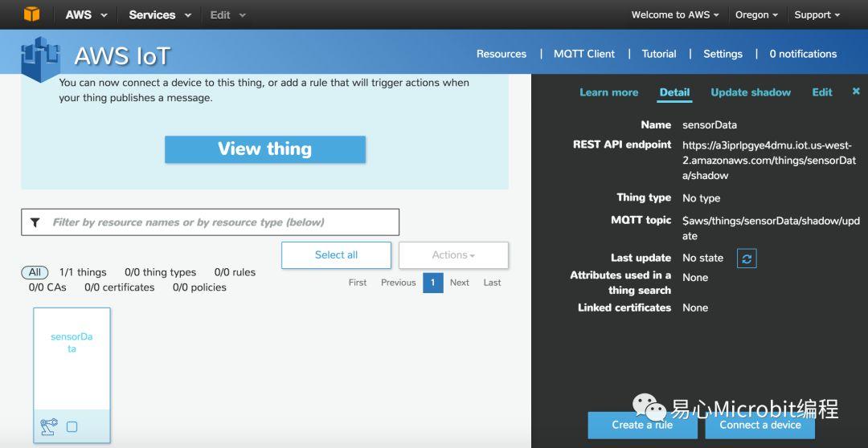Go to First page of results
868x448 pixels.
click(x=358, y=283)
